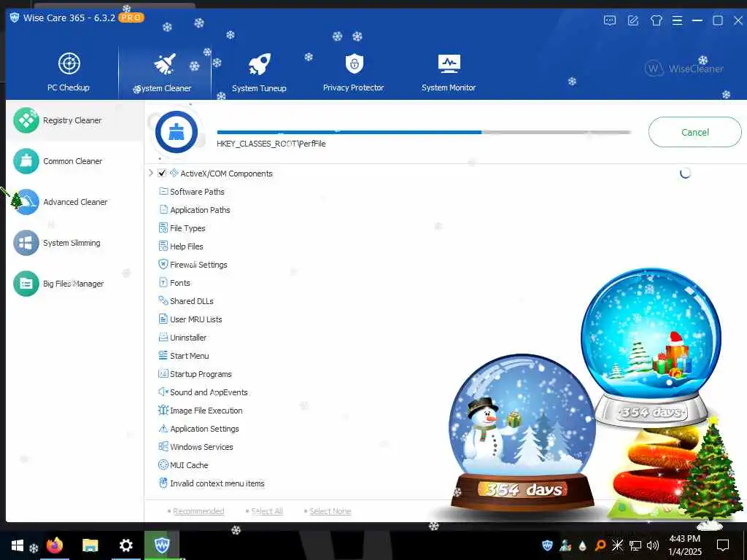
Task: Click the Fonts icon
Action: coord(163,282)
